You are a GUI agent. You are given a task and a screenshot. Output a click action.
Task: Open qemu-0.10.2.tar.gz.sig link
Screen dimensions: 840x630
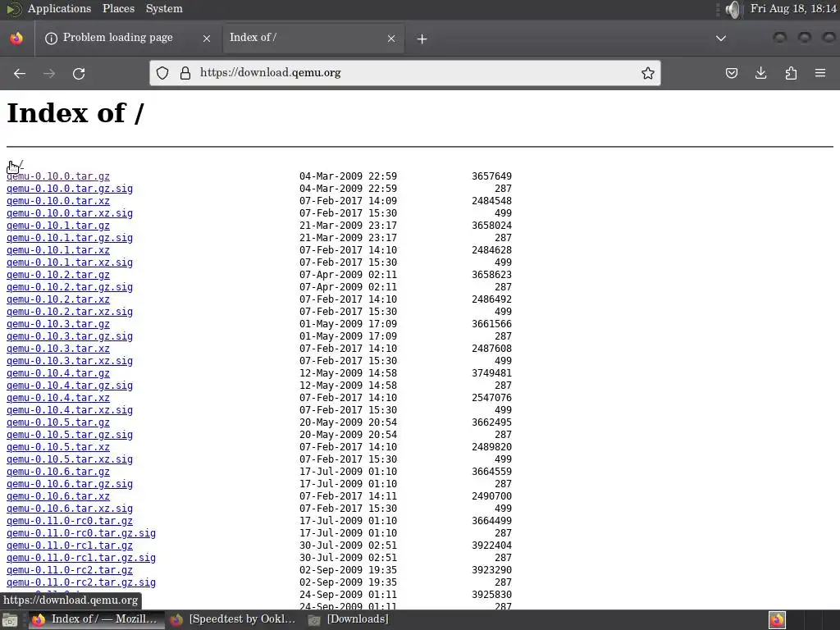click(x=70, y=287)
